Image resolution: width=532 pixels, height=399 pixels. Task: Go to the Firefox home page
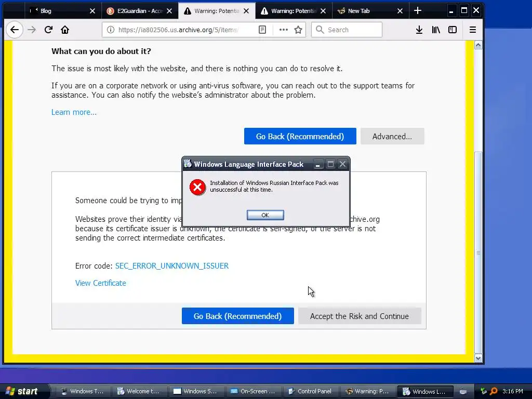tap(65, 30)
